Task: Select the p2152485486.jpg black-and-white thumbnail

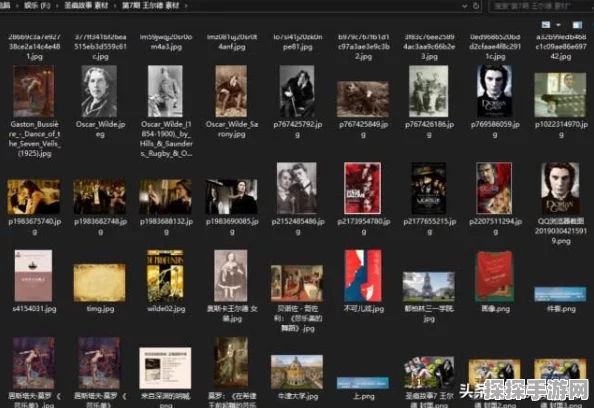Action: click(x=297, y=188)
